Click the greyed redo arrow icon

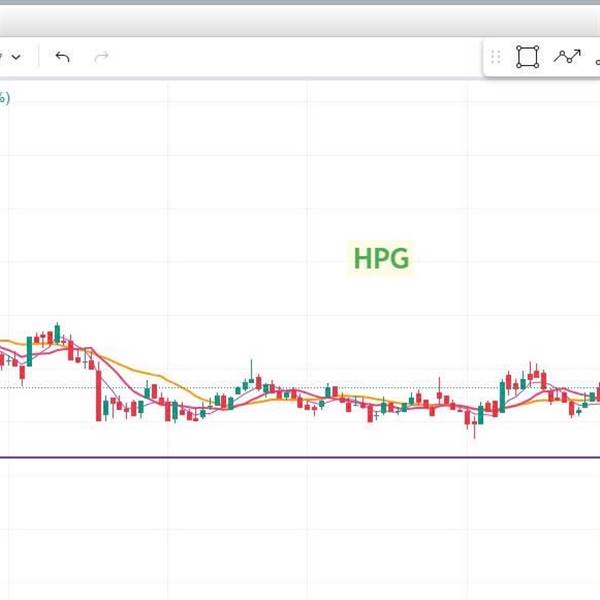pos(101,57)
